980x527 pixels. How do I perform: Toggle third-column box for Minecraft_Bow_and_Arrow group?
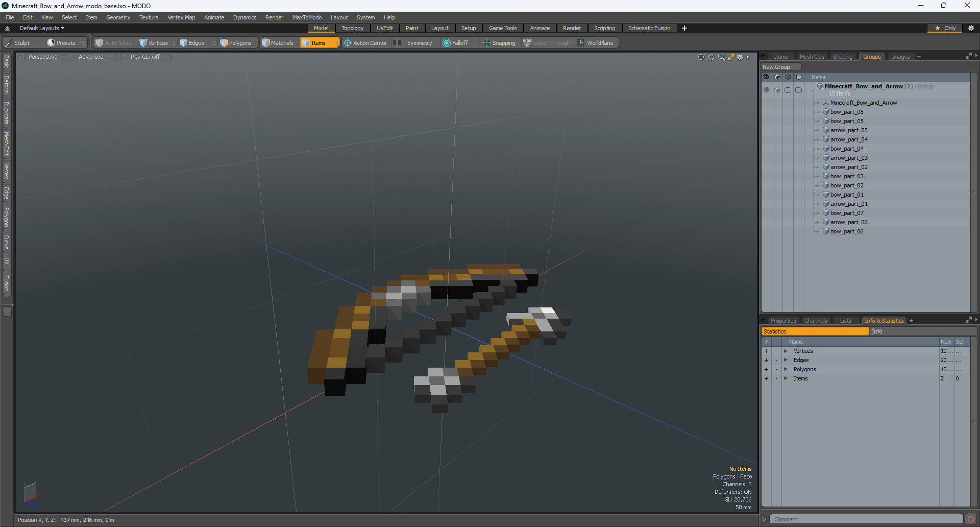click(788, 90)
